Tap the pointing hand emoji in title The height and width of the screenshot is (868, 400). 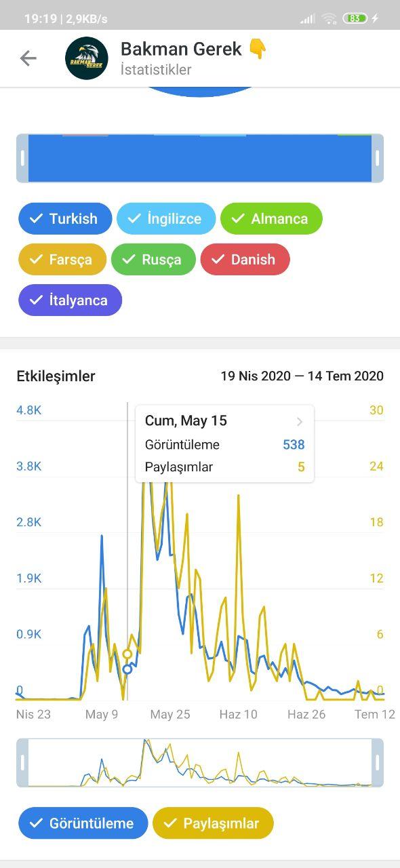257,49
